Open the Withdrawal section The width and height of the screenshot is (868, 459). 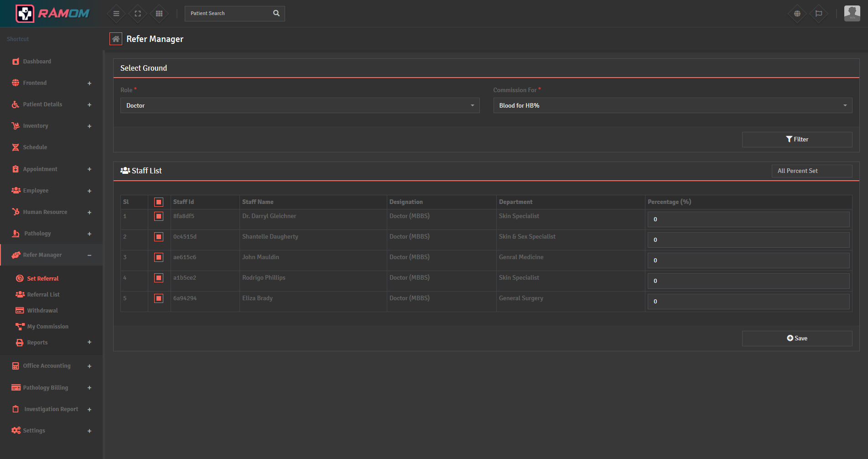coord(42,310)
